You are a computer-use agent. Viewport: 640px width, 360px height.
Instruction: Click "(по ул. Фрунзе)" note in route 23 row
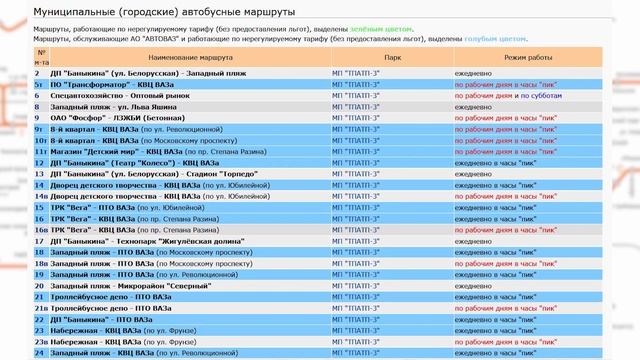pyautogui.click(x=170, y=331)
